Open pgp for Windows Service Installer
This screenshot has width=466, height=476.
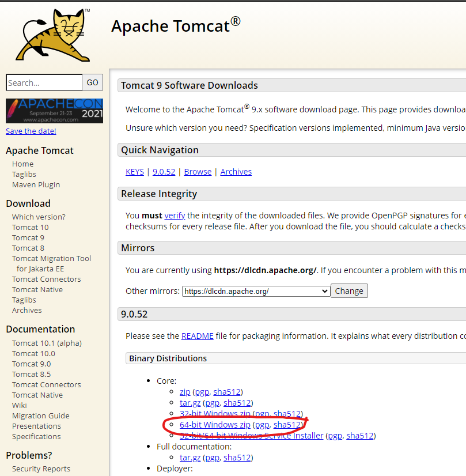tap(335, 436)
